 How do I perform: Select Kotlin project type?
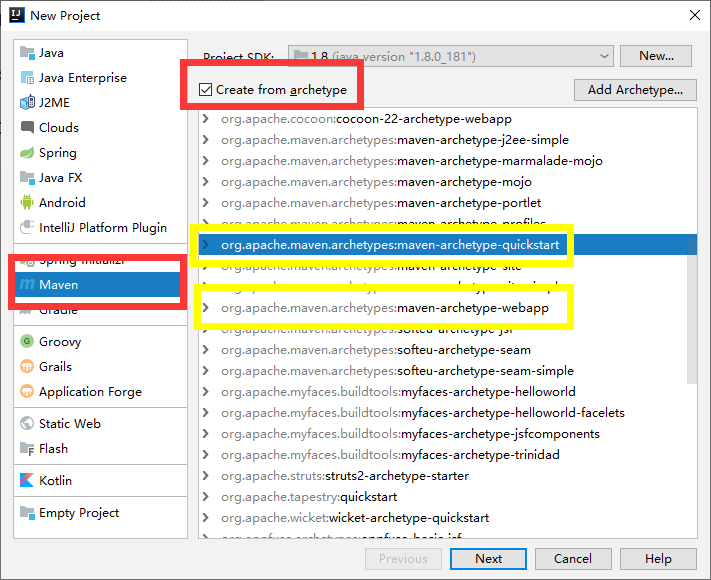coord(100,480)
